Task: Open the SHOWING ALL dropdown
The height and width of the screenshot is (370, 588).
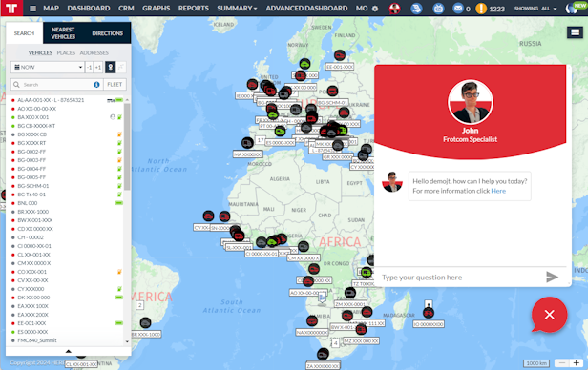Action: (535, 9)
